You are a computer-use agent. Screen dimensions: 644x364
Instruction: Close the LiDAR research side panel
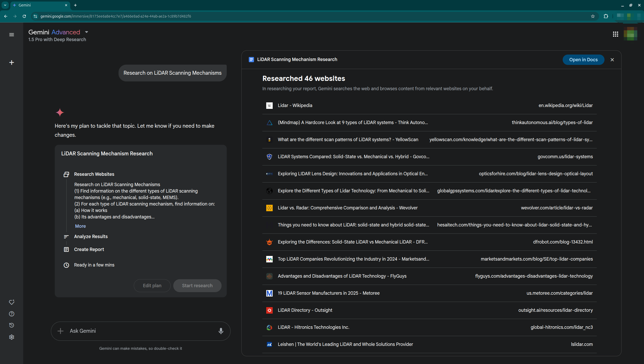point(612,60)
